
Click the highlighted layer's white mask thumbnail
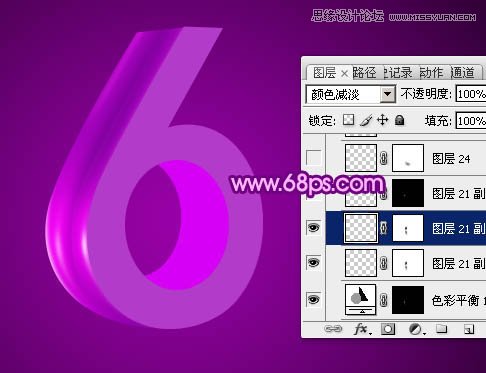point(408,228)
